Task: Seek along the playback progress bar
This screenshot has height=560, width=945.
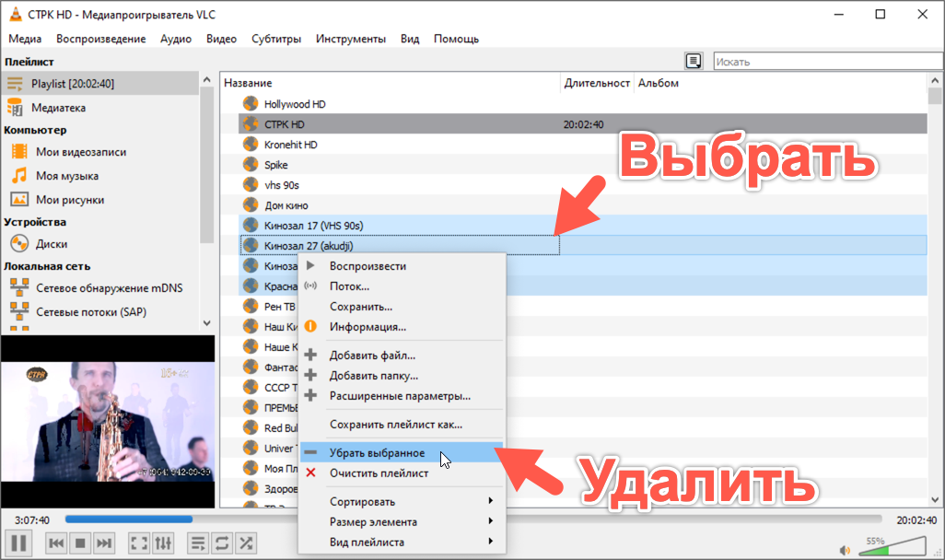Action: [473, 519]
